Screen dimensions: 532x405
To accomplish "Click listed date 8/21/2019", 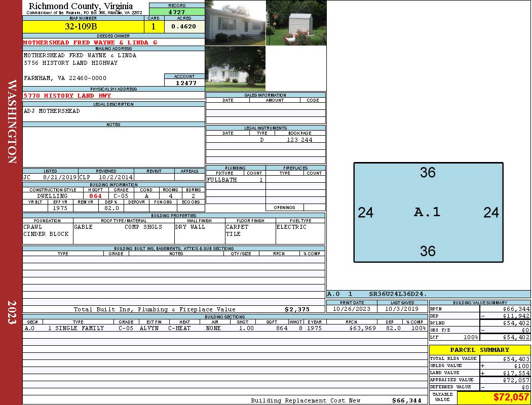I will [x=60, y=177].
